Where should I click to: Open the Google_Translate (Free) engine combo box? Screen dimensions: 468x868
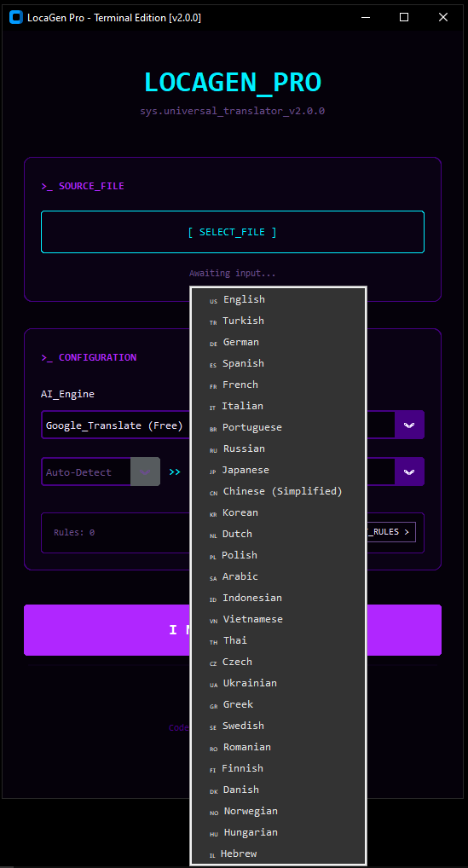[233, 425]
